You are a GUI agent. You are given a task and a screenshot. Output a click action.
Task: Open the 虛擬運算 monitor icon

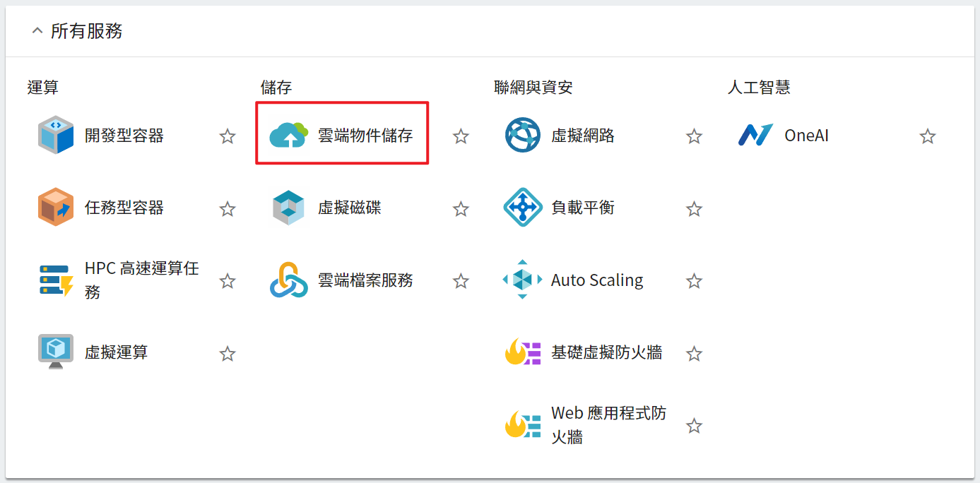[56, 352]
